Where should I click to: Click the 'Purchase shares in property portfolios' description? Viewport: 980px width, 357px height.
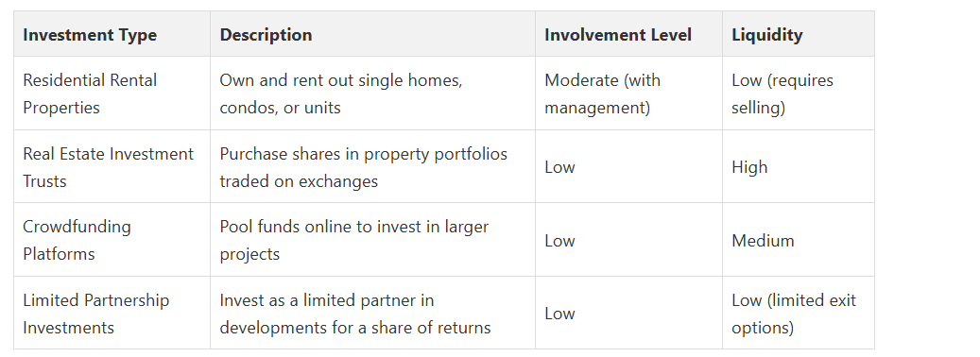pyautogui.click(x=372, y=166)
